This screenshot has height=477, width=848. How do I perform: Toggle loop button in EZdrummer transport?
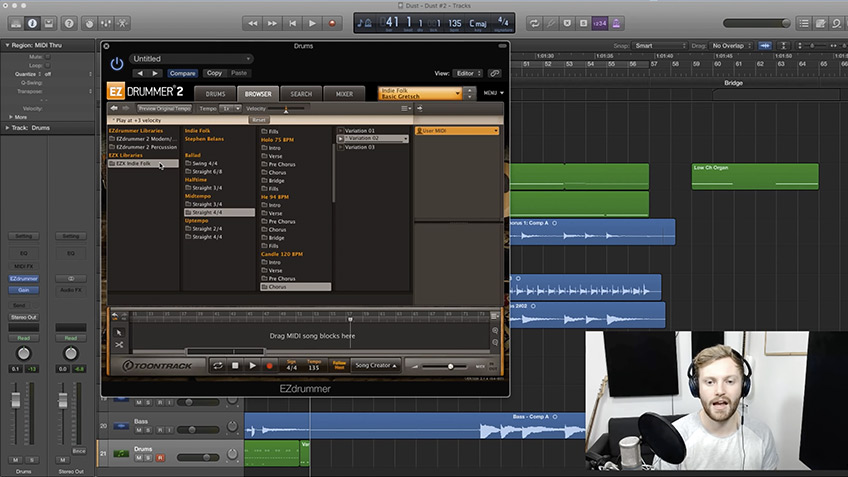pyautogui.click(x=218, y=366)
